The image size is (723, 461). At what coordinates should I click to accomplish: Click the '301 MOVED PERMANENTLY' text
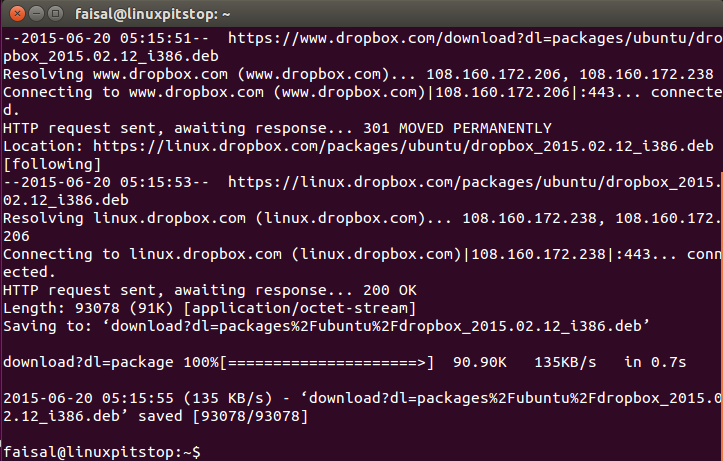457,128
